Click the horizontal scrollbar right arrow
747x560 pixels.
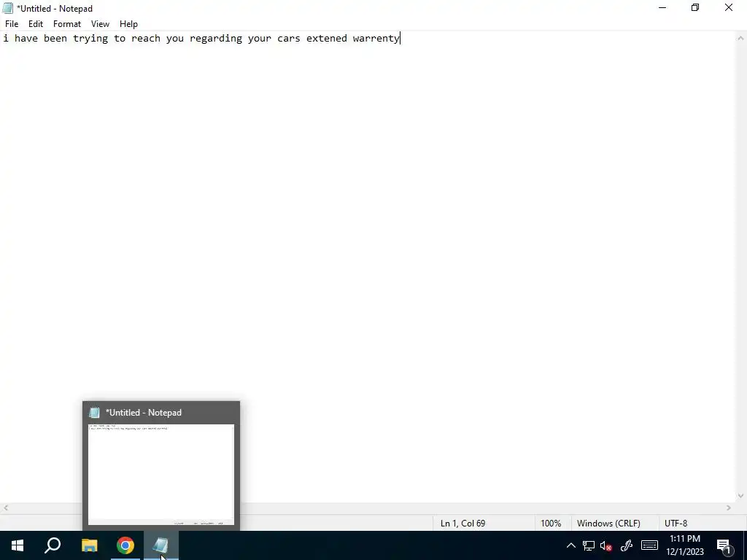pos(729,508)
